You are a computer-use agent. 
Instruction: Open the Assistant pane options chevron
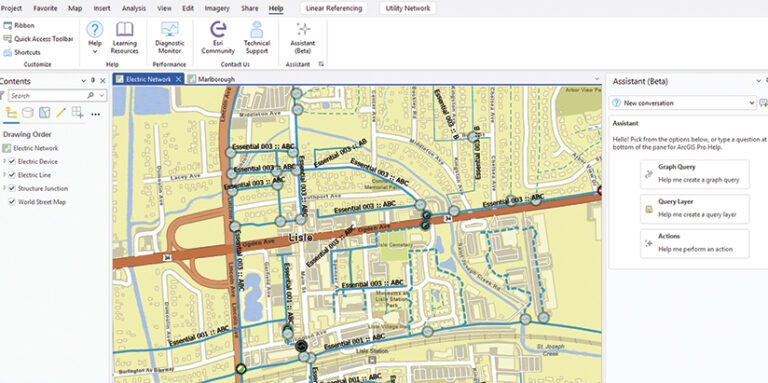click(x=758, y=81)
